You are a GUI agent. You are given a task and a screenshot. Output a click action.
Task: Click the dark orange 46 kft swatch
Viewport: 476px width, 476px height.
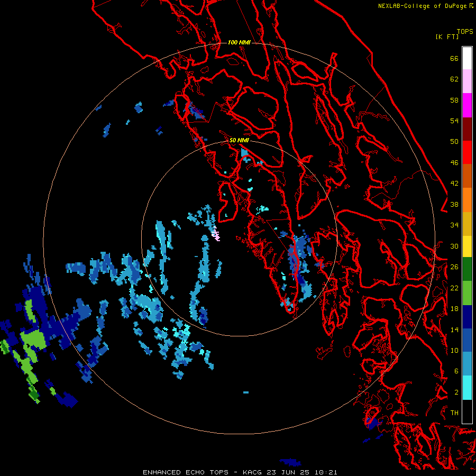[x=467, y=176]
